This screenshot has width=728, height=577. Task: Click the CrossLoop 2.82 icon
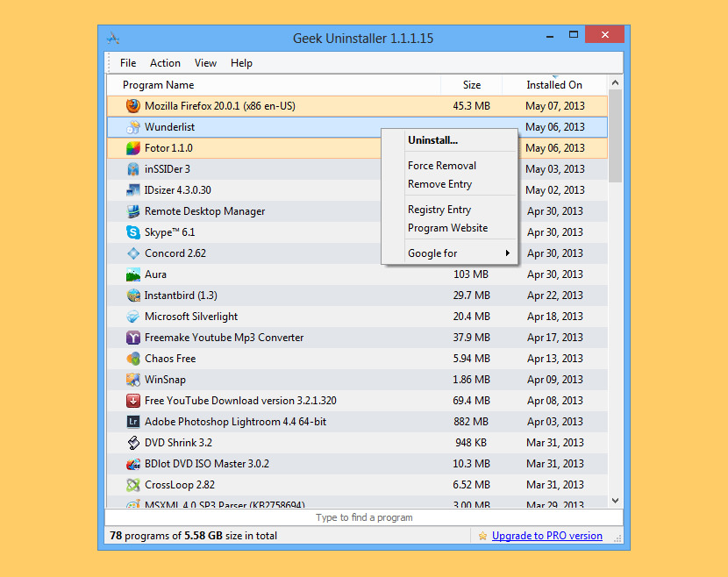[133, 485]
